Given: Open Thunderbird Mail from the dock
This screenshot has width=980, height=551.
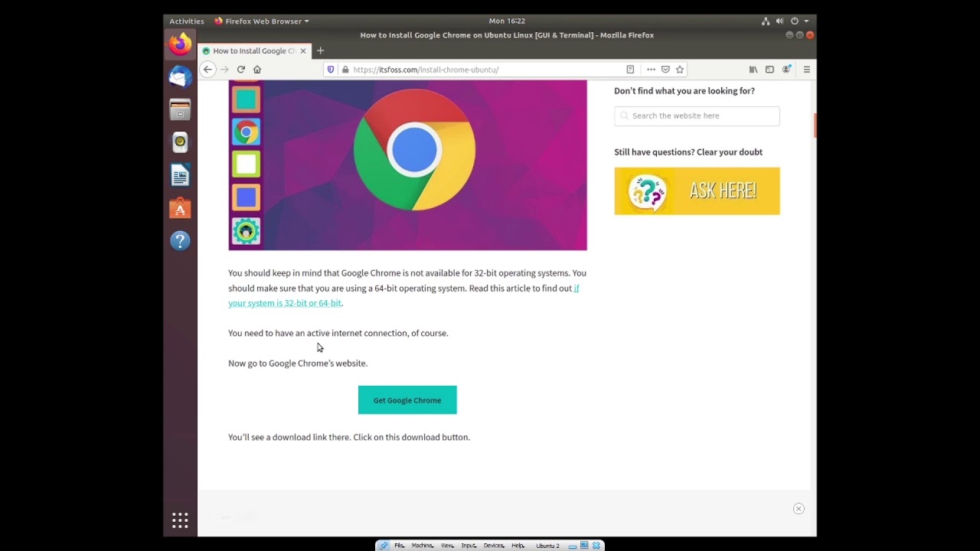Looking at the screenshot, I should tap(180, 77).
